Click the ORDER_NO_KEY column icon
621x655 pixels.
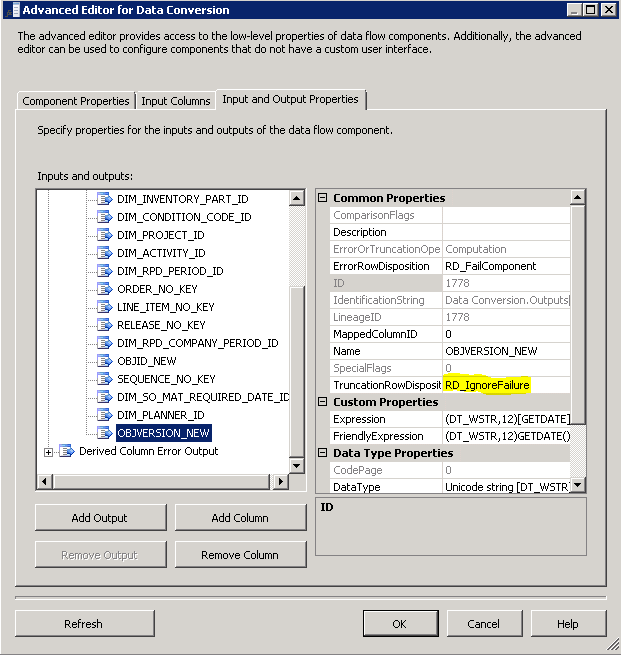pos(105,289)
